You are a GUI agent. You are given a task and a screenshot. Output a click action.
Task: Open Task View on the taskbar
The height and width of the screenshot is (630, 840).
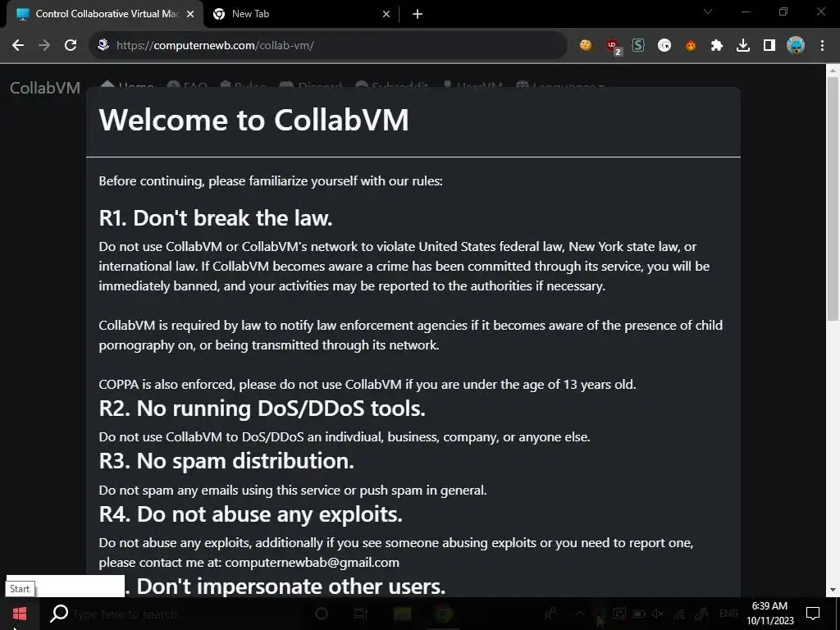(361, 614)
